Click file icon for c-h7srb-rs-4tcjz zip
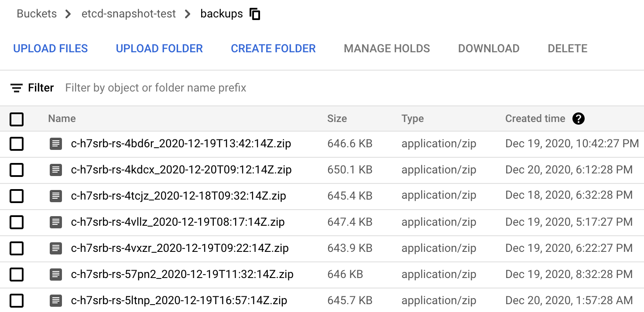 point(56,196)
